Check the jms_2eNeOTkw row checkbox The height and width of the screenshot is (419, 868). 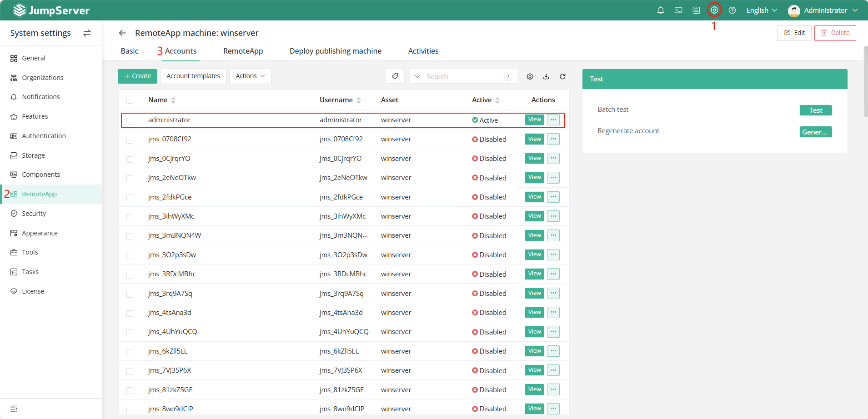[x=130, y=179]
